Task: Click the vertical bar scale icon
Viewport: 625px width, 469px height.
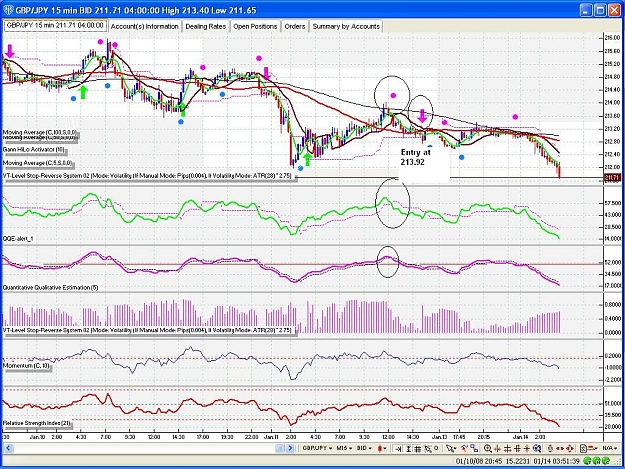Action: (x=408, y=449)
